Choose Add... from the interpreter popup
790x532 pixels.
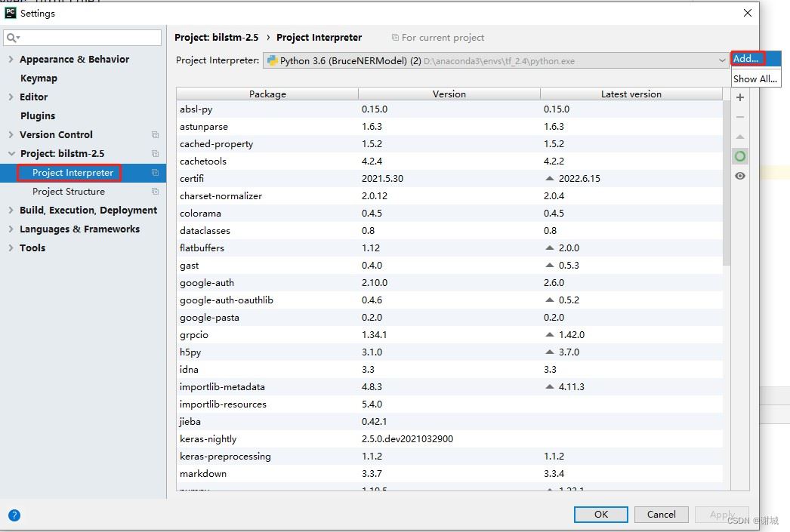click(747, 59)
